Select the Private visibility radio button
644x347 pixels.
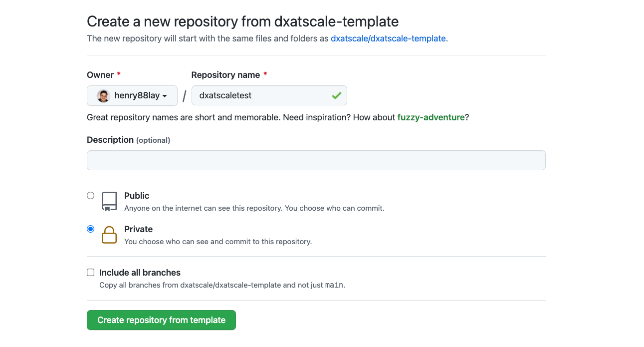[x=90, y=229]
